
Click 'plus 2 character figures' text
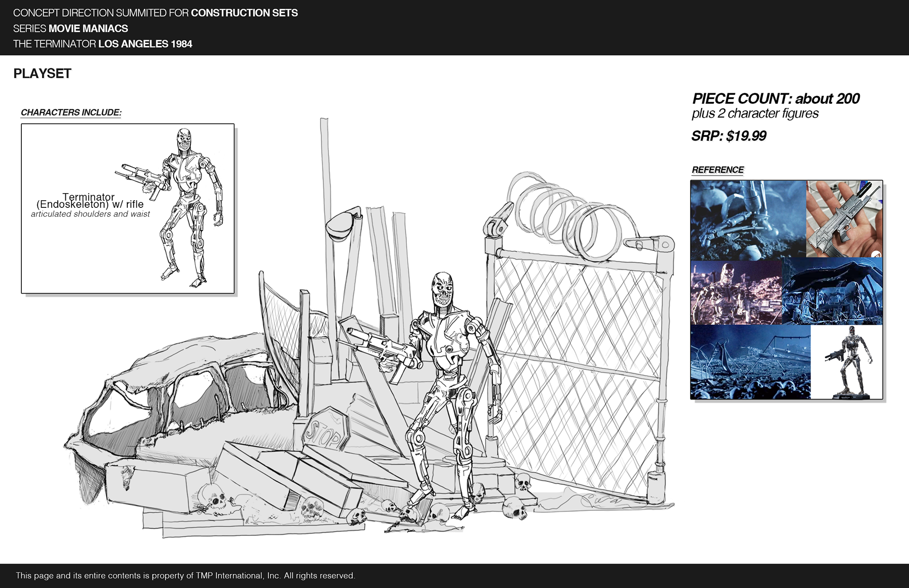click(755, 114)
